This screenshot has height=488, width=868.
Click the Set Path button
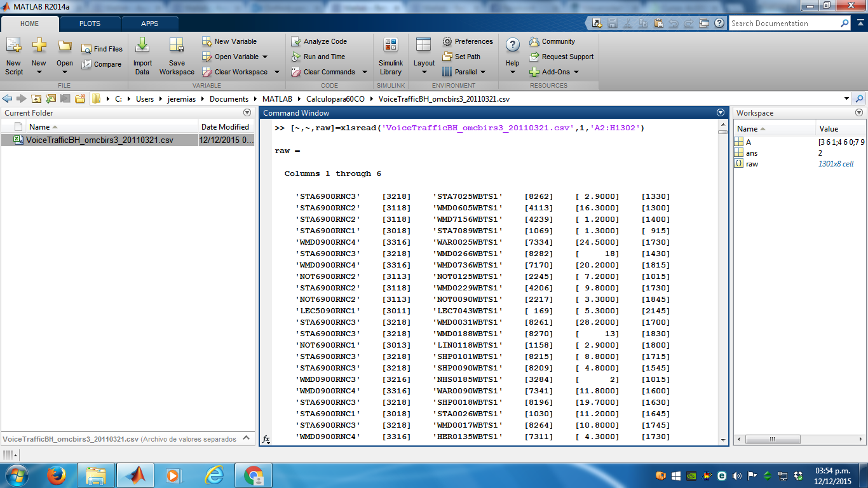click(x=461, y=57)
